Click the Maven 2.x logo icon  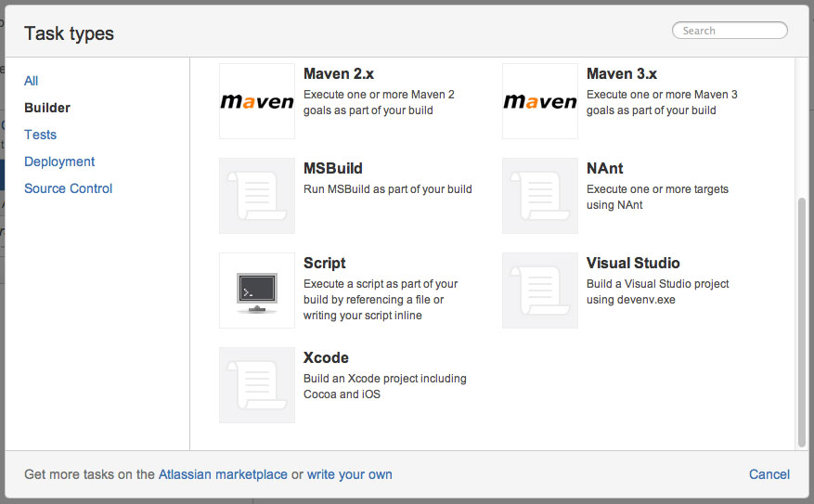pyautogui.click(x=257, y=101)
